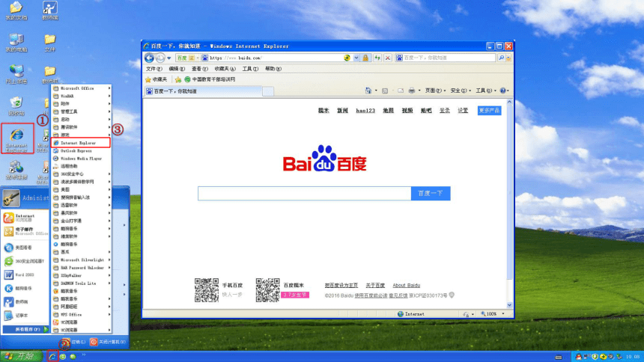Select Internet Explorer in the programs list

tap(82, 143)
